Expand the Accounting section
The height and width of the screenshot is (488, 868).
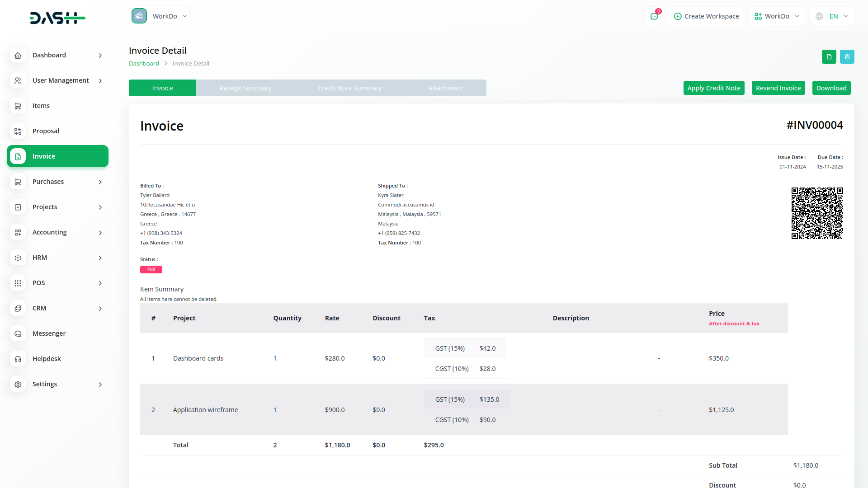pos(50,232)
